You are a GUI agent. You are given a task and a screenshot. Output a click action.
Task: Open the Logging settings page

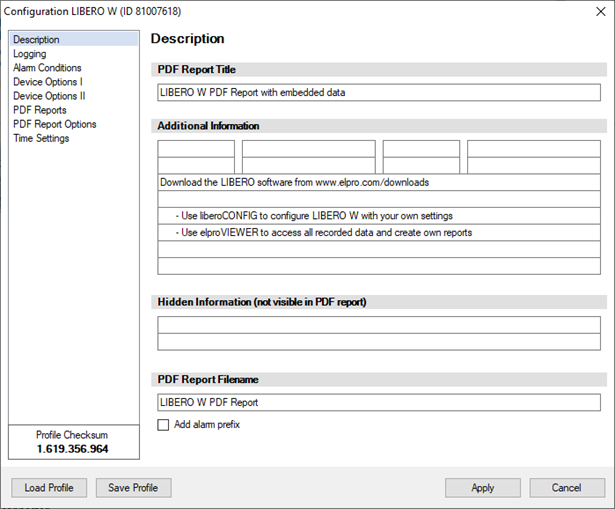coord(30,54)
